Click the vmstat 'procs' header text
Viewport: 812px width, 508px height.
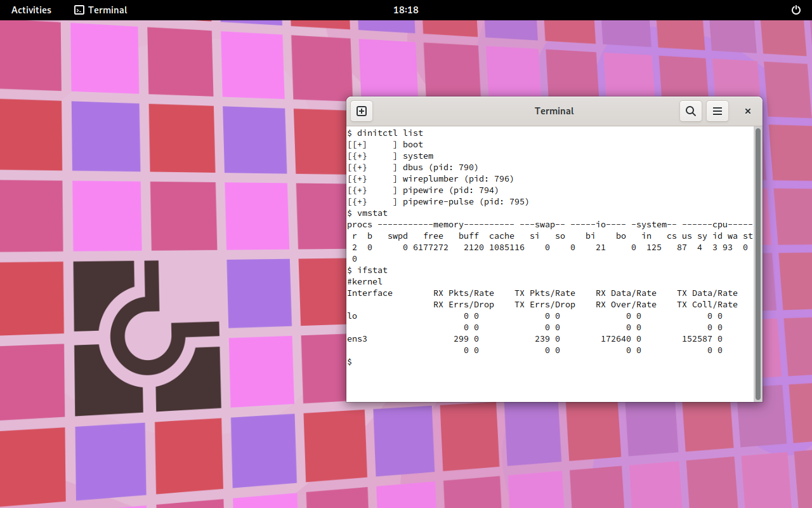360,225
